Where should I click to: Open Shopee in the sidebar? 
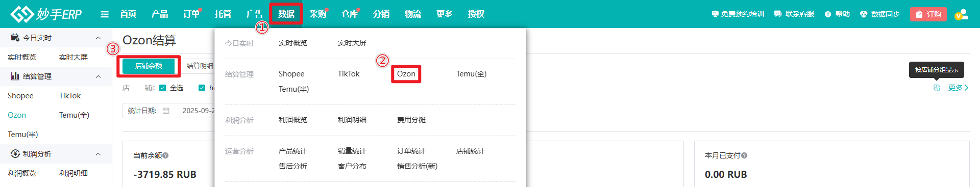tap(20, 96)
